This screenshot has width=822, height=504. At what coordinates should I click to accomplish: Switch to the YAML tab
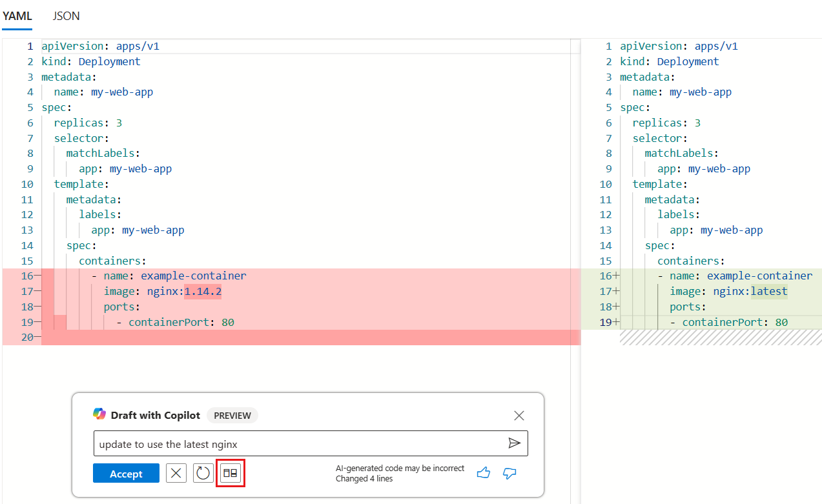pyautogui.click(x=17, y=16)
